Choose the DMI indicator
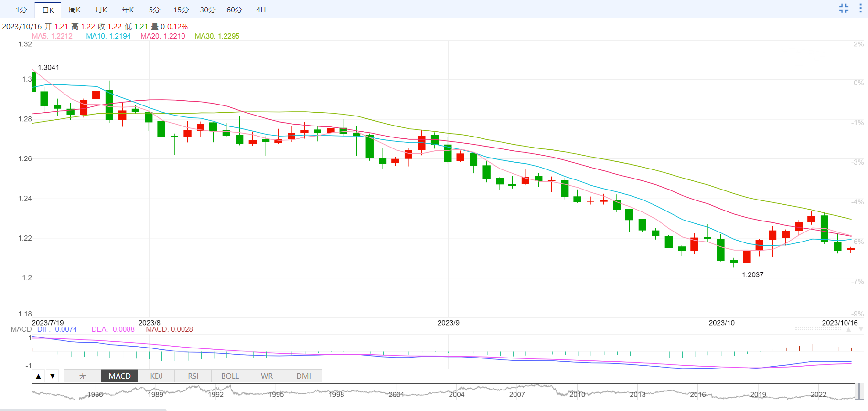Viewport: 868px width, 411px height. coord(303,376)
